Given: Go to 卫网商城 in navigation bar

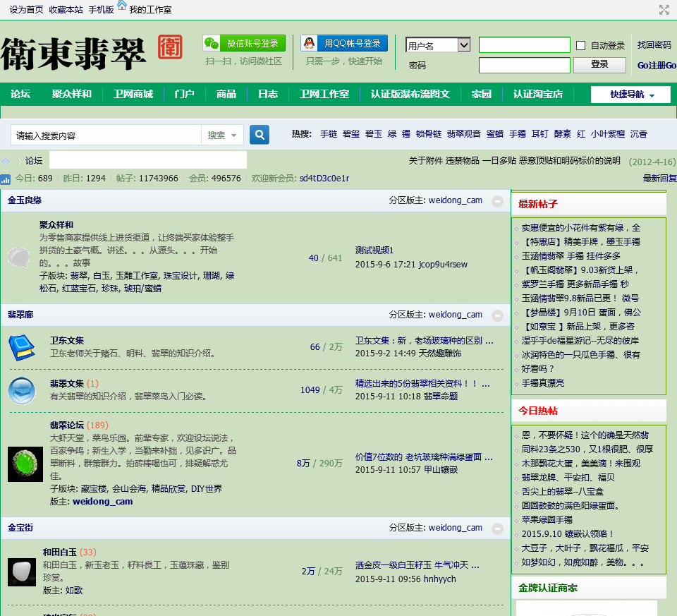Looking at the screenshot, I should point(133,95).
